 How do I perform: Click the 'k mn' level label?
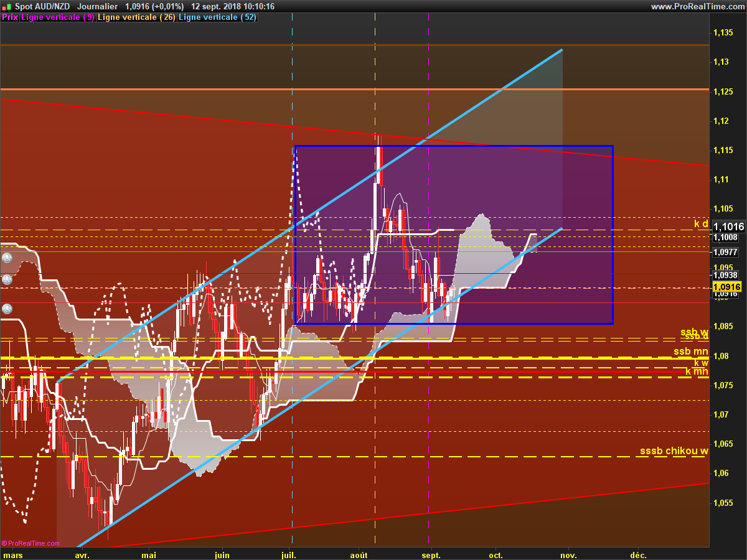[697, 371]
